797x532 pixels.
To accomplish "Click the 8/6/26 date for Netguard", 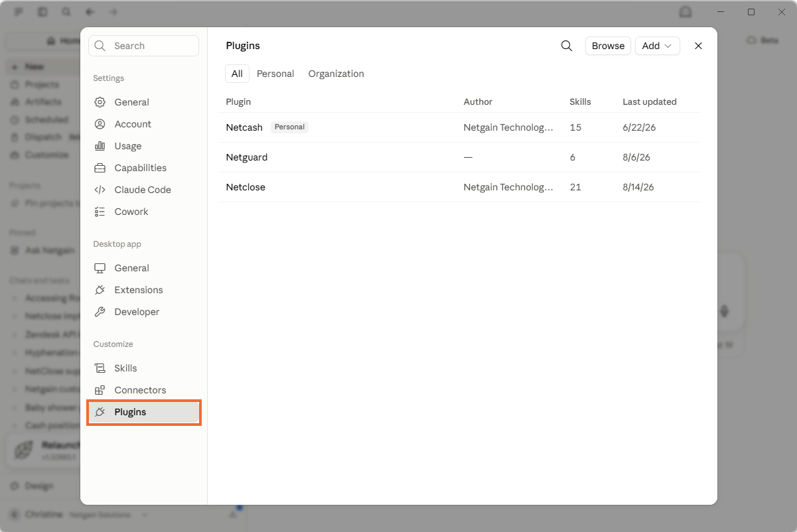I will pyautogui.click(x=636, y=157).
